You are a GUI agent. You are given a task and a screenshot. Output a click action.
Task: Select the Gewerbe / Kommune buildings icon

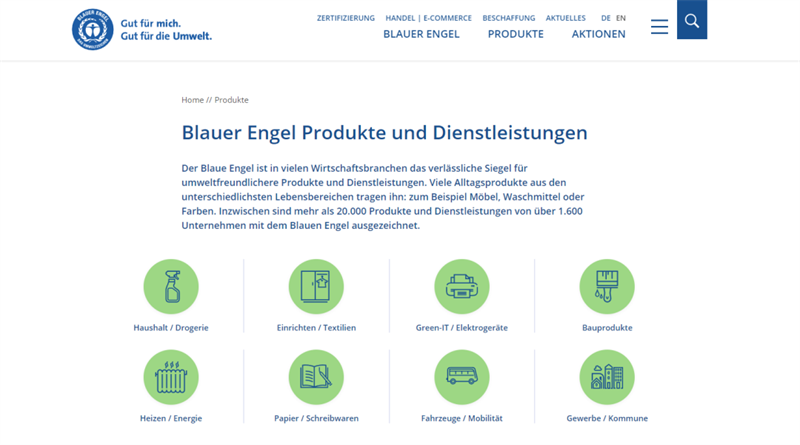(x=607, y=377)
